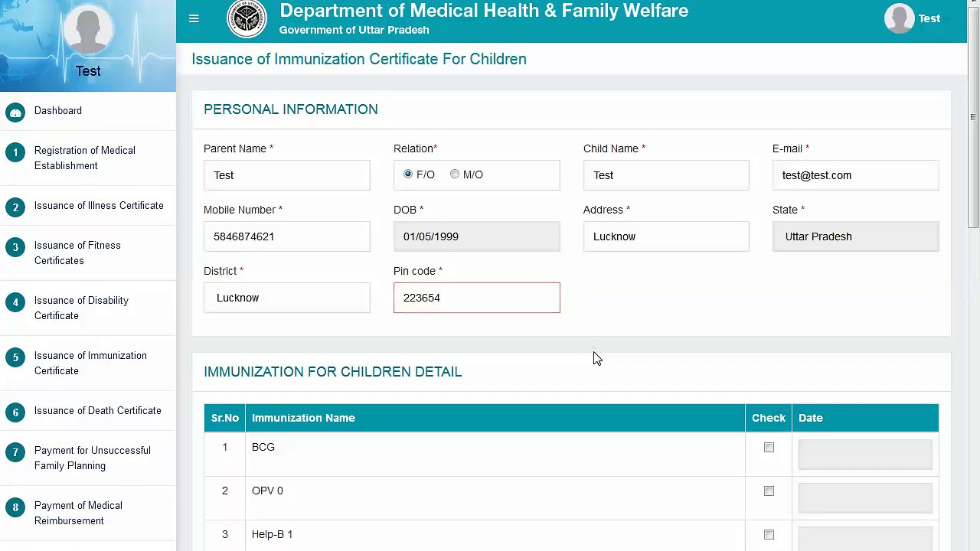Click the number 7 badge for Family Planning
This screenshot has width=980, height=551.
pos(15,452)
